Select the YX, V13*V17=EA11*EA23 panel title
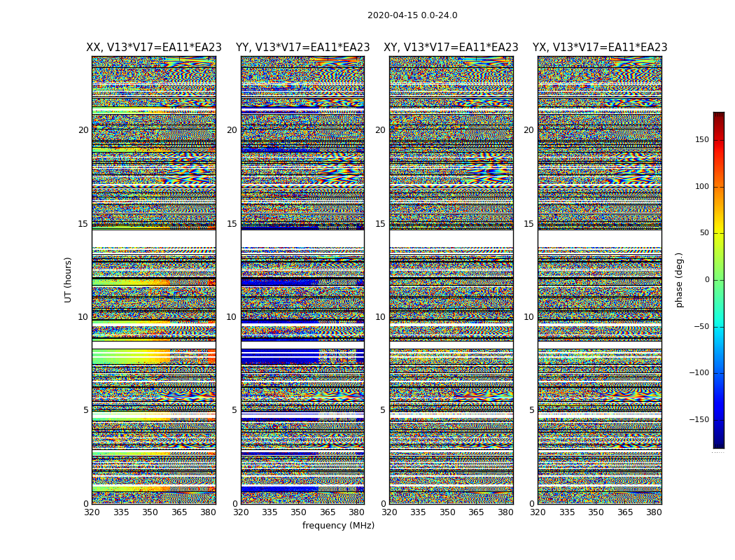This screenshot has width=735, height=560. pyautogui.click(x=600, y=48)
